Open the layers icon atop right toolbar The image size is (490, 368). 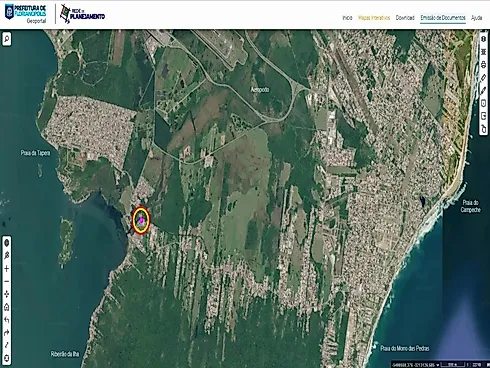coord(484,39)
